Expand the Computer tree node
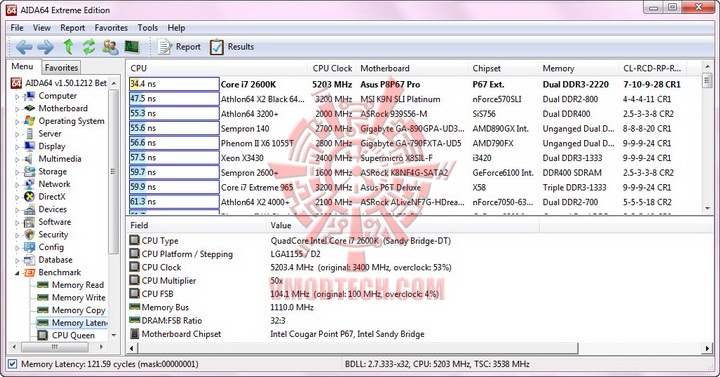 [17, 96]
